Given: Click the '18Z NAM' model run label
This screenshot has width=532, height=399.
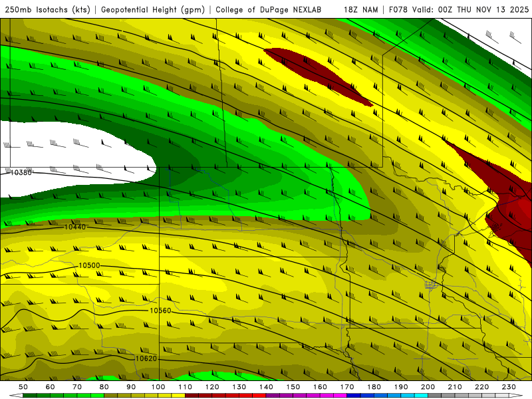Looking at the screenshot, I should 361,10.
